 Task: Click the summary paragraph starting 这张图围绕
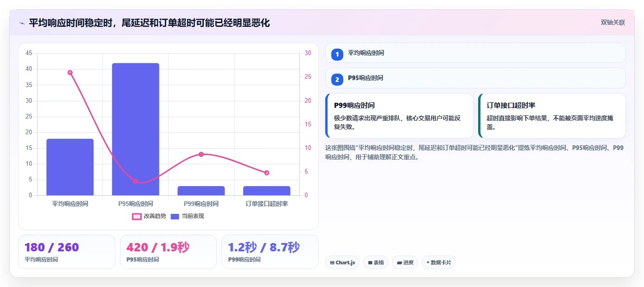point(474,152)
